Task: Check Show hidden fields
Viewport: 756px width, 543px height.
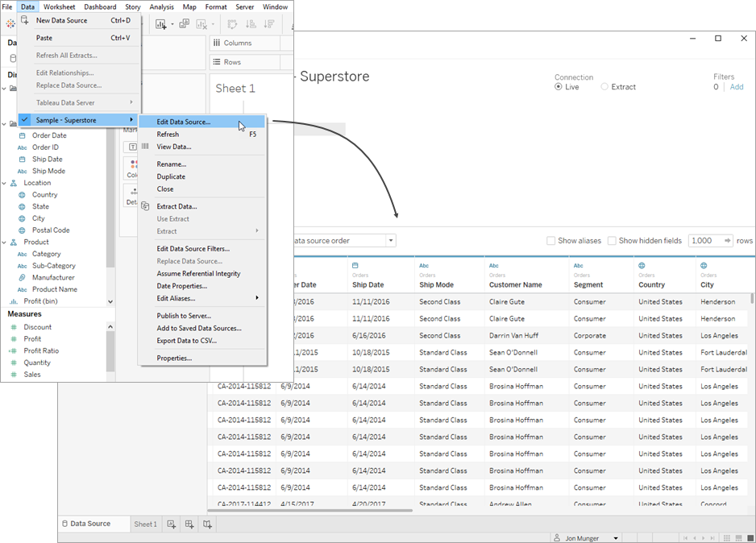Action: pos(613,240)
